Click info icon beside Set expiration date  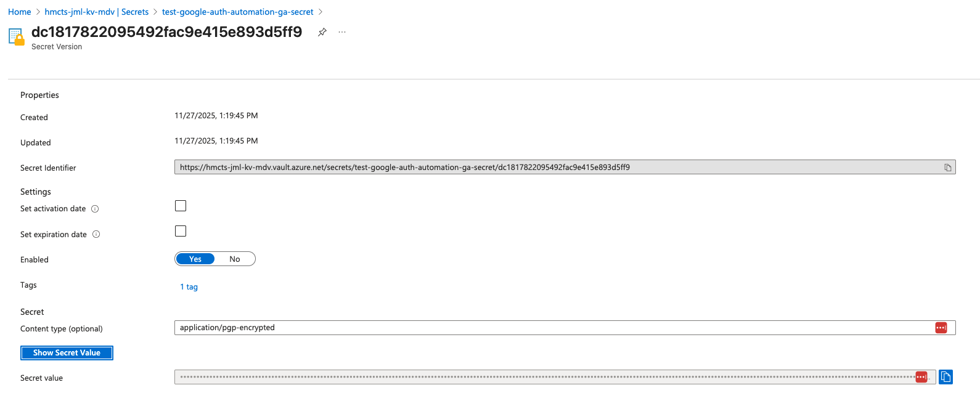click(x=96, y=234)
